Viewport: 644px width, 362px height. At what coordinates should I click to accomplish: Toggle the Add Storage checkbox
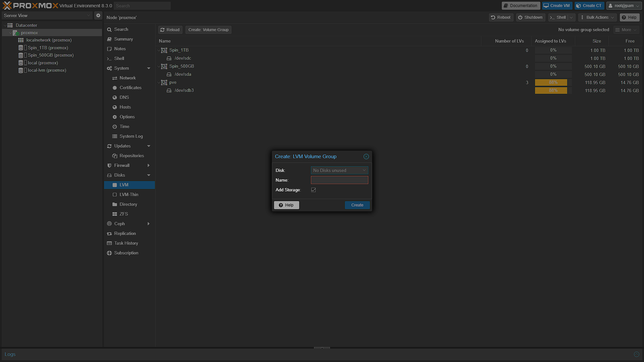tap(314, 190)
